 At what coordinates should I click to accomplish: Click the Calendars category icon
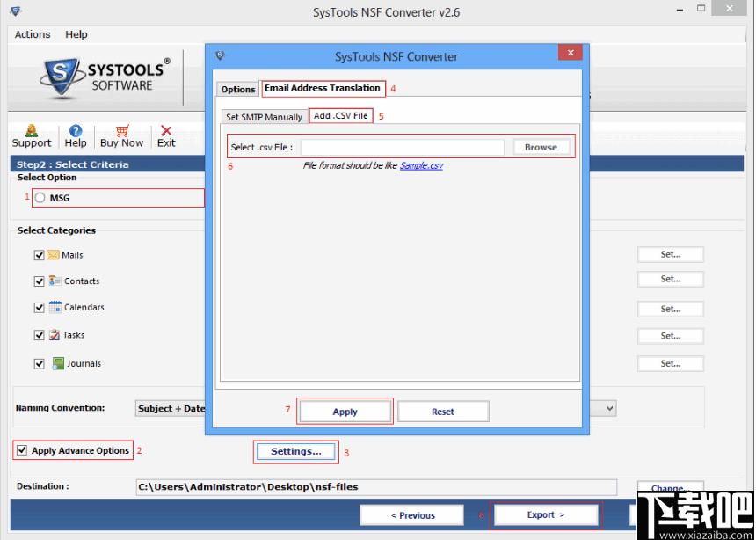click(55, 307)
